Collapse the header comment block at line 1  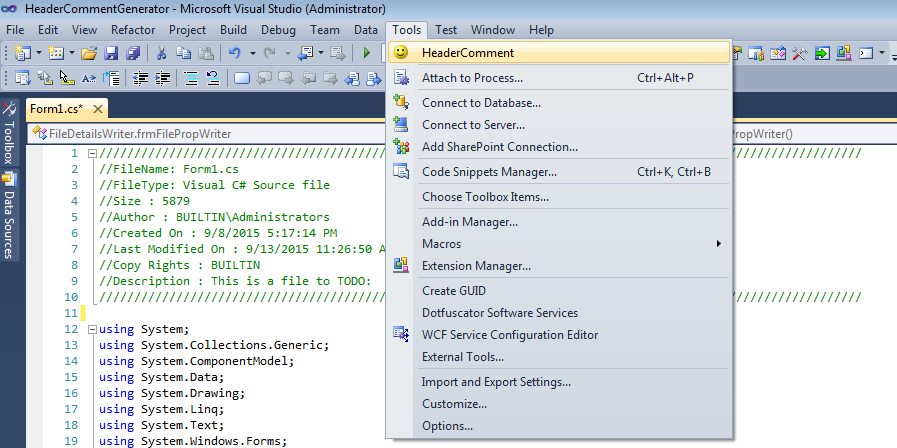click(x=92, y=153)
